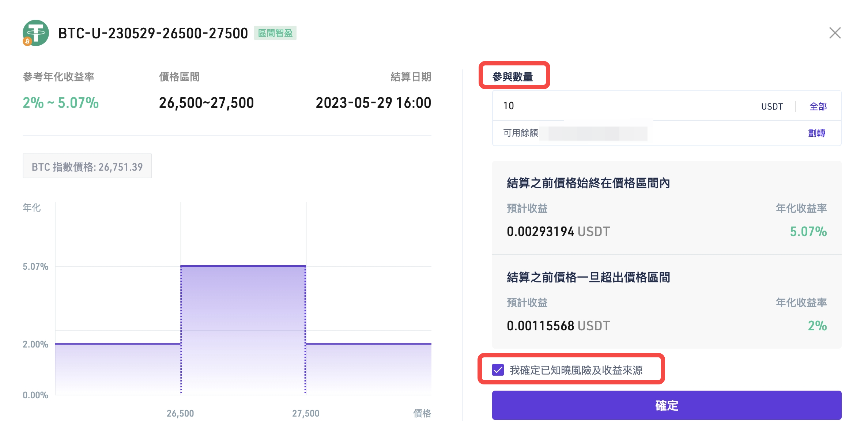Click the 5.07% purple bar in chart
Viewport: 868px width, 448px height.
(x=243, y=329)
